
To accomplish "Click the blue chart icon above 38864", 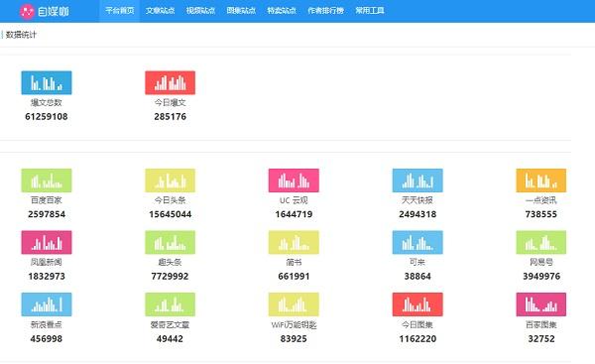I will [x=417, y=242].
